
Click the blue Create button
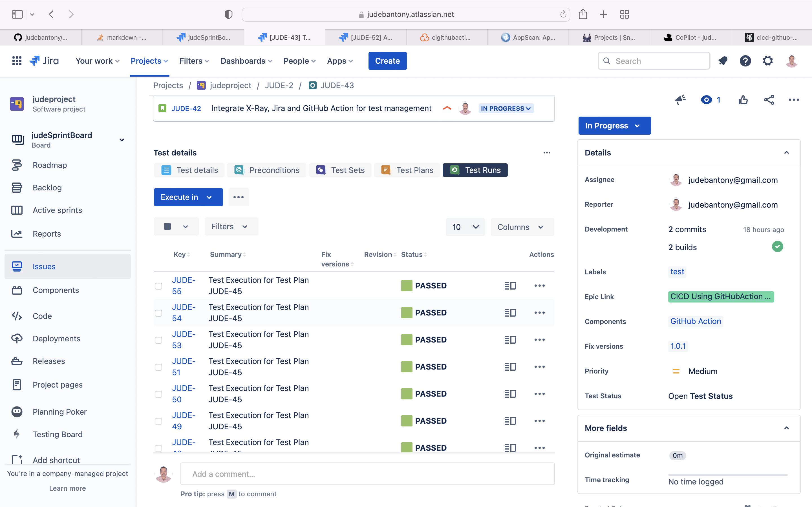(387, 61)
